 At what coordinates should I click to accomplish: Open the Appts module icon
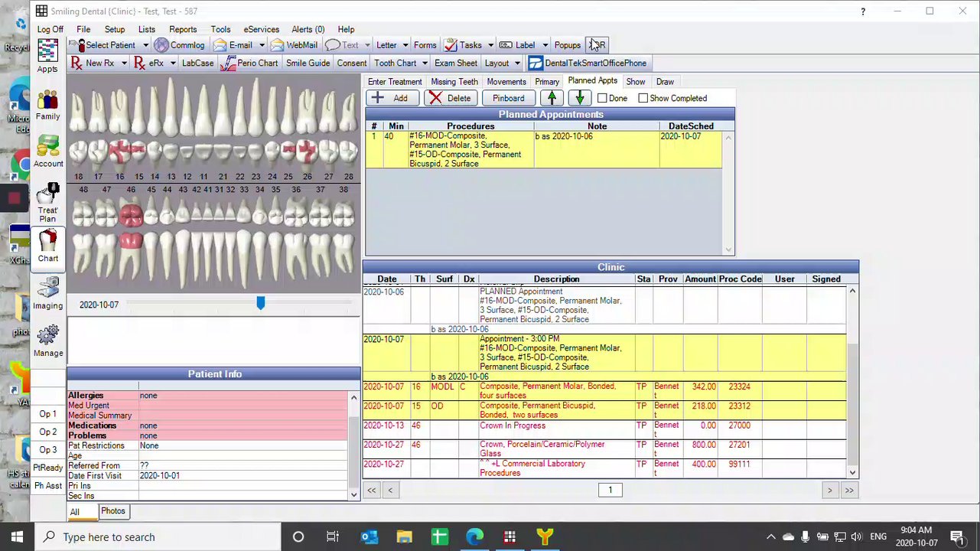(x=47, y=55)
